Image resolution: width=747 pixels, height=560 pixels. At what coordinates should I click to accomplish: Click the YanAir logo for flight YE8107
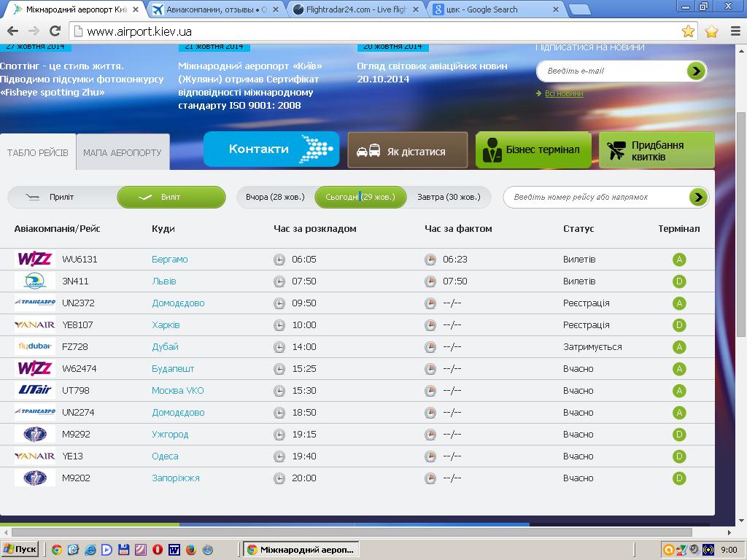34,324
